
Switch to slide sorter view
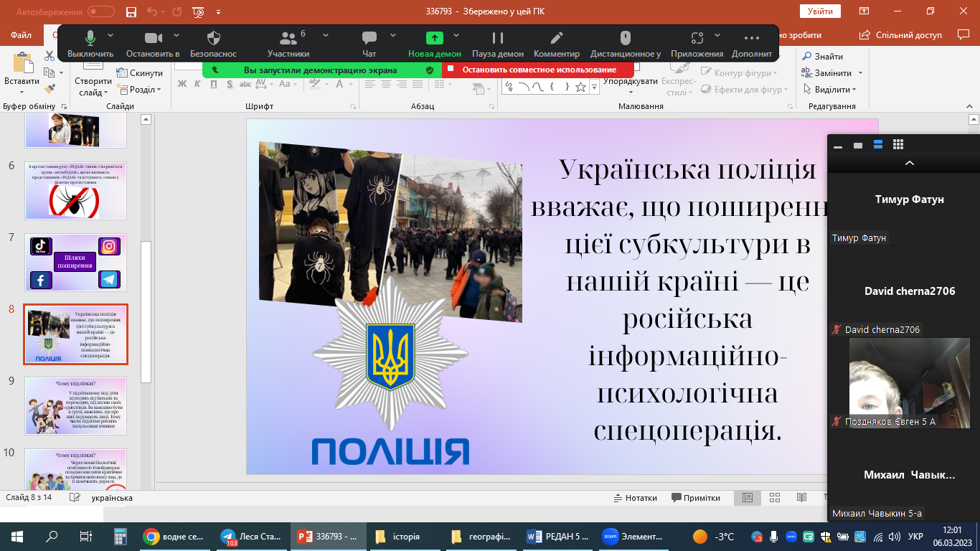[774, 498]
